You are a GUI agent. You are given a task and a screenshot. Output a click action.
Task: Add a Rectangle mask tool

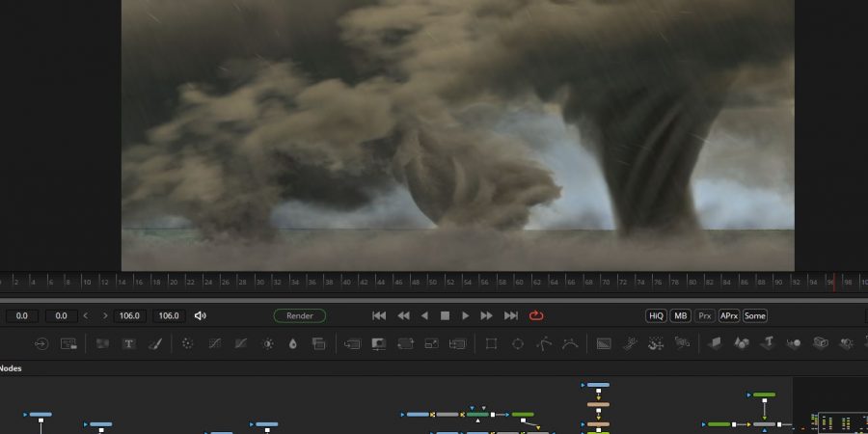coord(491,343)
